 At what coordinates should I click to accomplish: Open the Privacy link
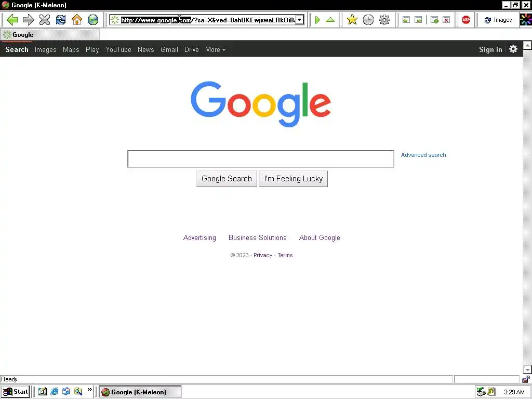[x=263, y=255]
